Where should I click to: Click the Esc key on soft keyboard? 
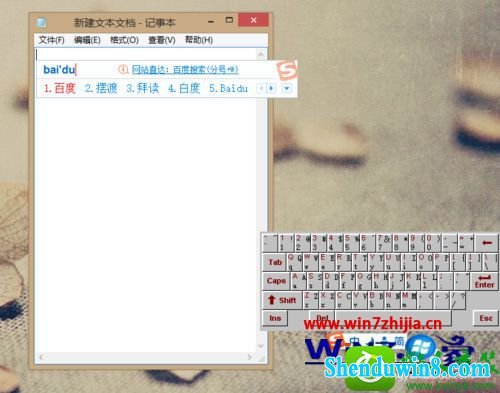pos(486,318)
